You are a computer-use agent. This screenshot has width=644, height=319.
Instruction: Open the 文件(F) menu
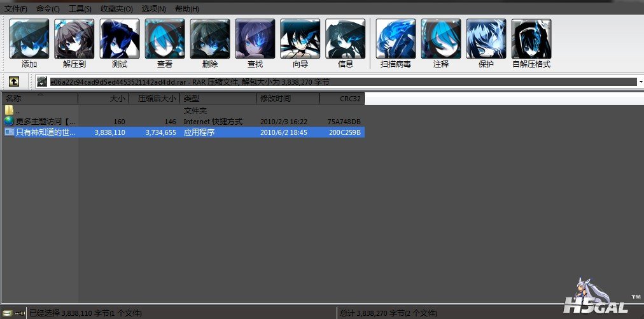(x=16, y=9)
